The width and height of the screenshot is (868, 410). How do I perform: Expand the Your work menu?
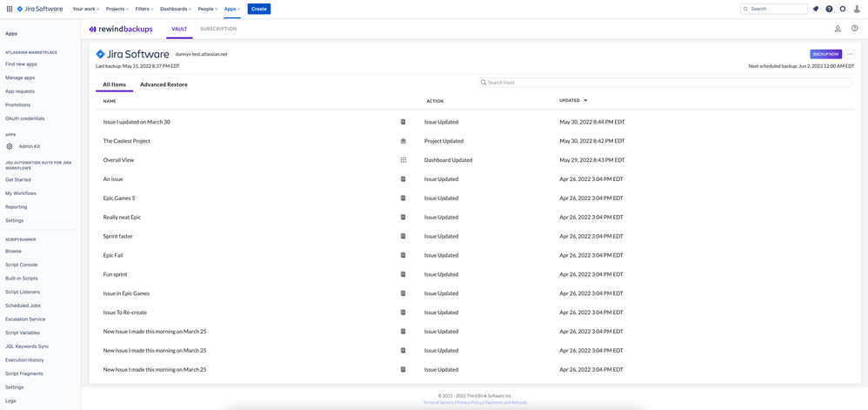coord(85,9)
